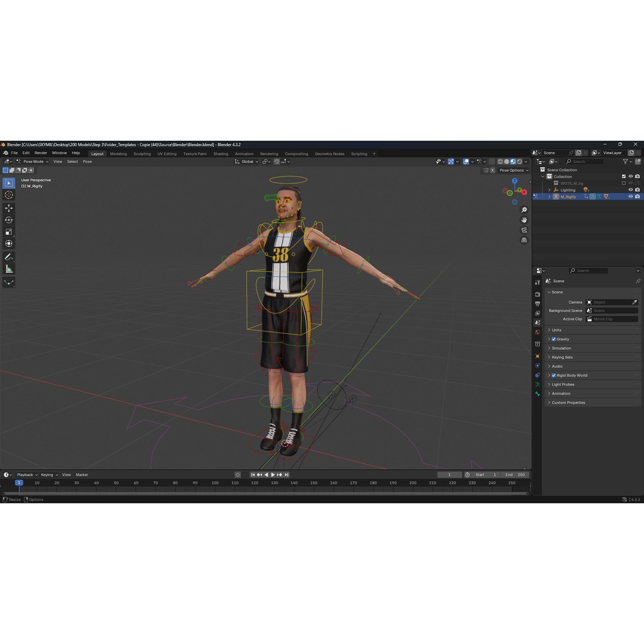Expand the Custom Properties panel
The image size is (644, 644).
point(592,402)
